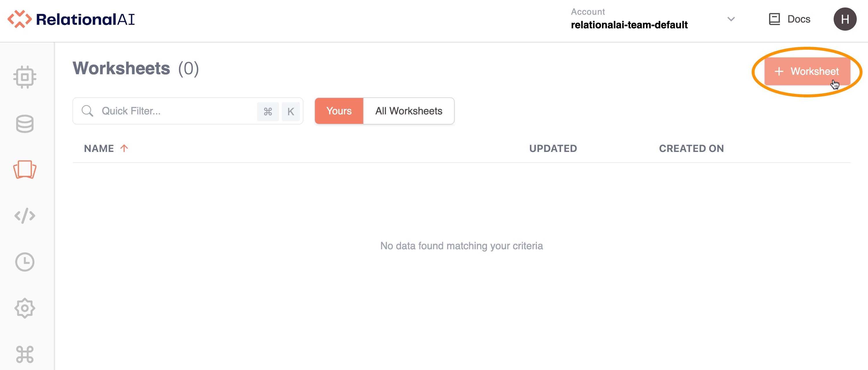Viewport: 868px width, 370px height.
Task: Open the Engines chip icon in sidebar
Action: pyautogui.click(x=25, y=77)
